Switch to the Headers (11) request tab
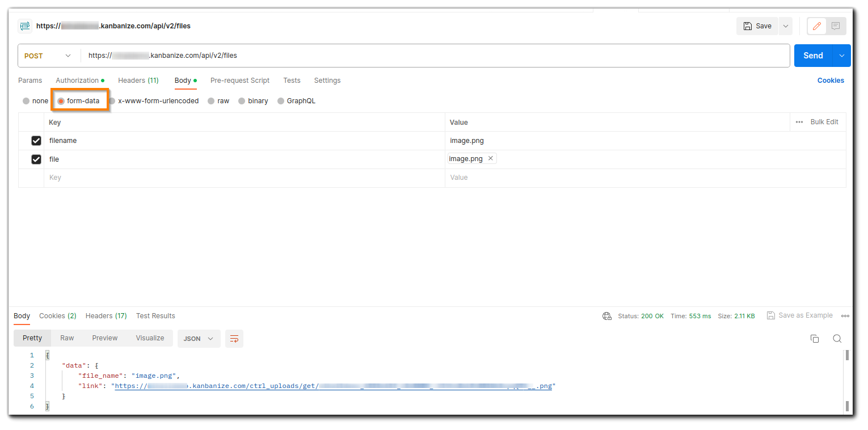Image resolution: width=868 pixels, height=430 pixels. tap(138, 81)
